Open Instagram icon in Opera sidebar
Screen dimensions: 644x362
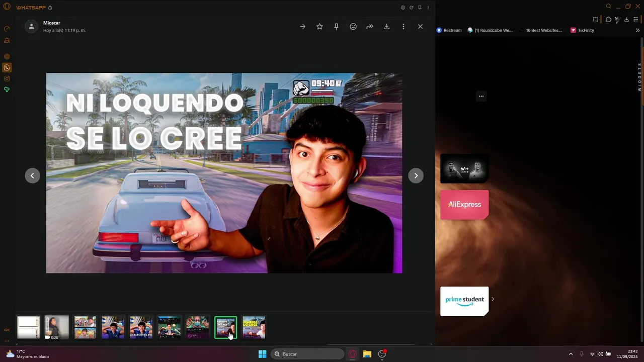pyautogui.click(x=7, y=78)
